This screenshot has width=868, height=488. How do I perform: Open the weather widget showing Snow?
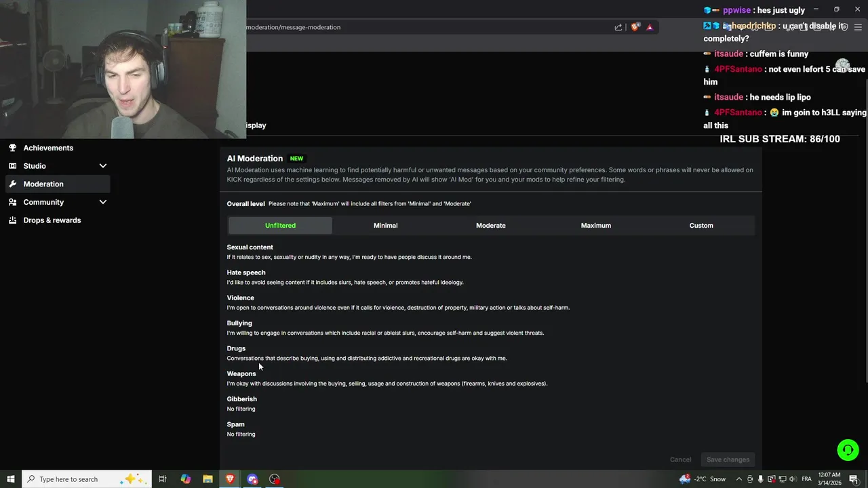703,479
